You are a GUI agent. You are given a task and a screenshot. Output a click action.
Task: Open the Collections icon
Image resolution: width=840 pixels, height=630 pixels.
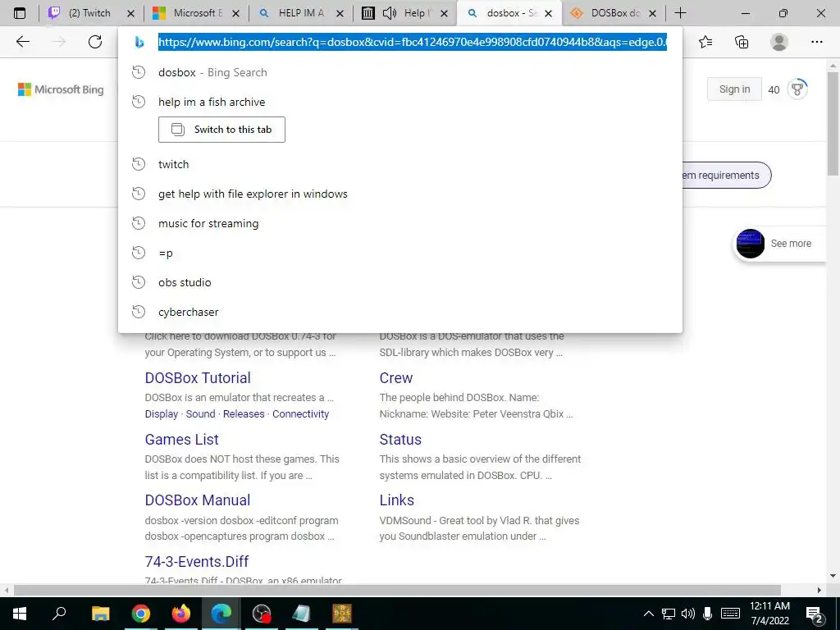742,42
